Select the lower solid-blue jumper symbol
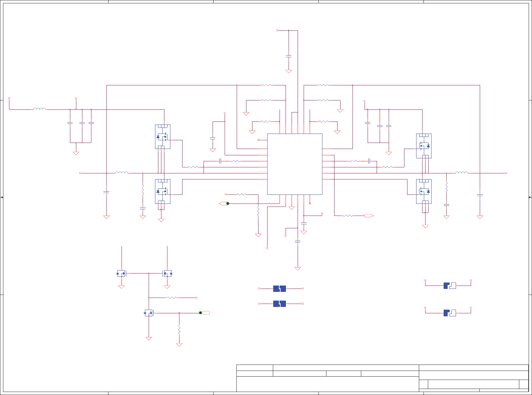This screenshot has width=532, height=395. point(280,304)
